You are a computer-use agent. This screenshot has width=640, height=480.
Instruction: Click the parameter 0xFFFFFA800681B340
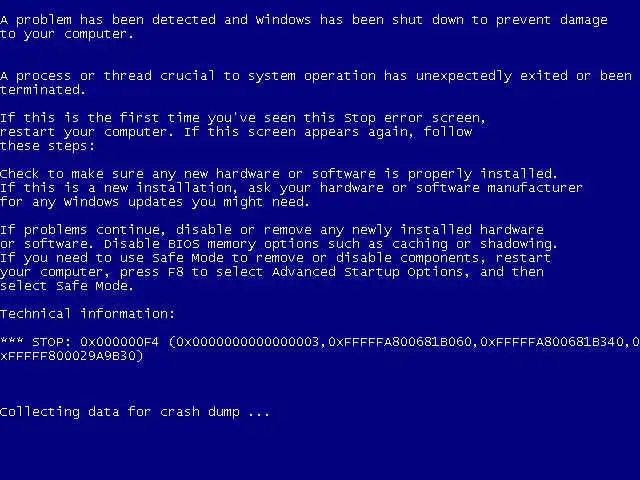click(552, 342)
